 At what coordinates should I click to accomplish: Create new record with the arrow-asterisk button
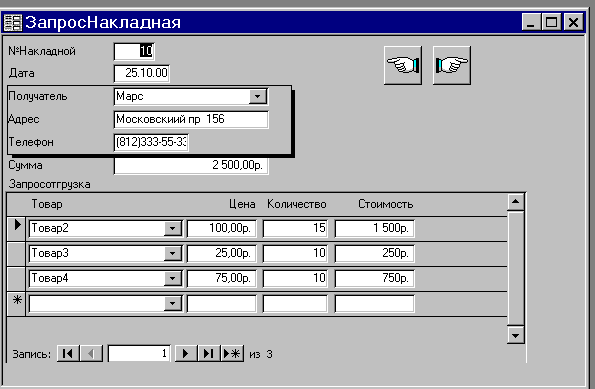click(x=232, y=354)
